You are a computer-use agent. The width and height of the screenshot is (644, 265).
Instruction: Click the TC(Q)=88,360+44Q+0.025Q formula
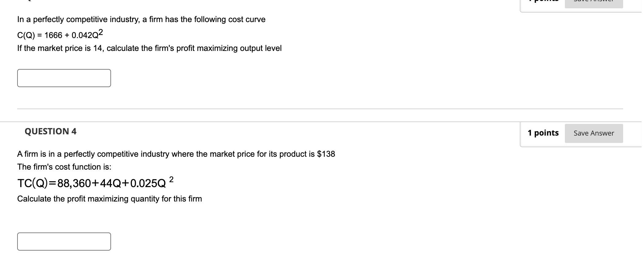click(x=95, y=182)
